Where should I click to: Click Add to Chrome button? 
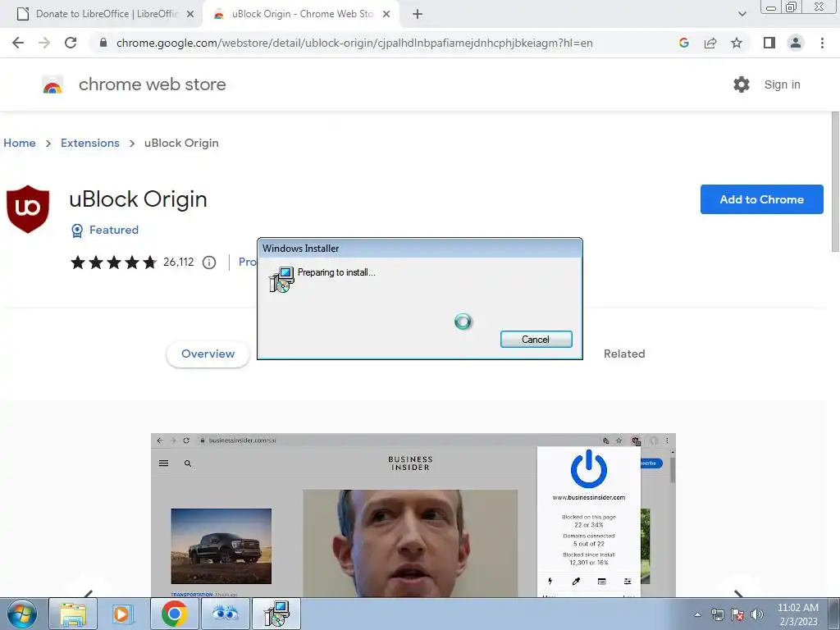(761, 199)
